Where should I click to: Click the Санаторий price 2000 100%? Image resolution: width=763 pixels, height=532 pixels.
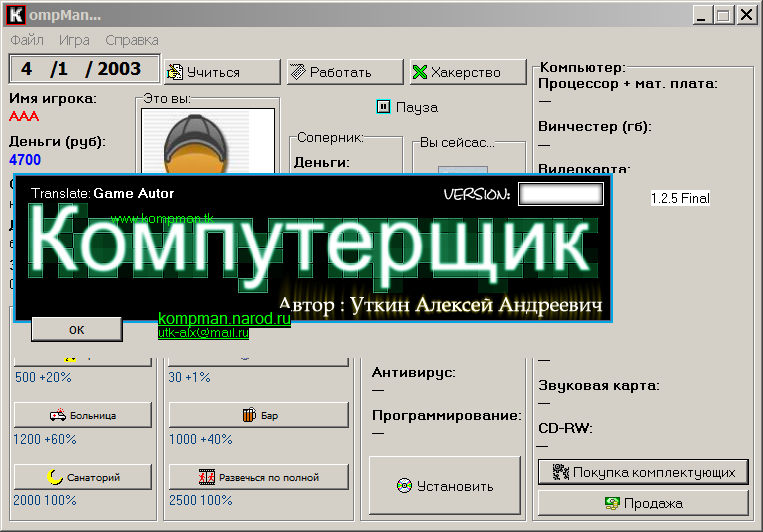tap(45, 500)
